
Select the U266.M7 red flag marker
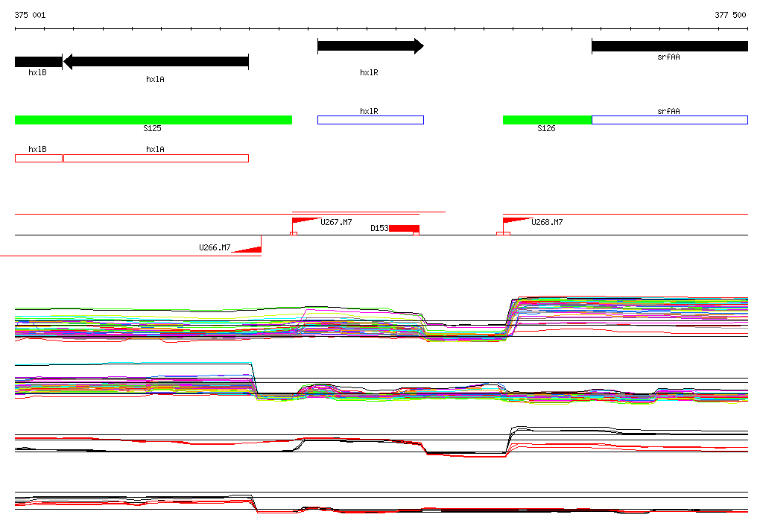(247, 249)
